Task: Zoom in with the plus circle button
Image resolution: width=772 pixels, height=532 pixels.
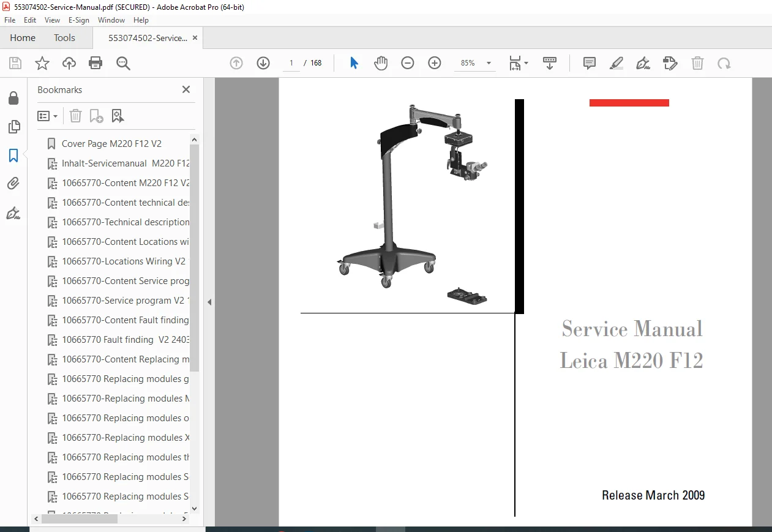Action: (x=435, y=63)
